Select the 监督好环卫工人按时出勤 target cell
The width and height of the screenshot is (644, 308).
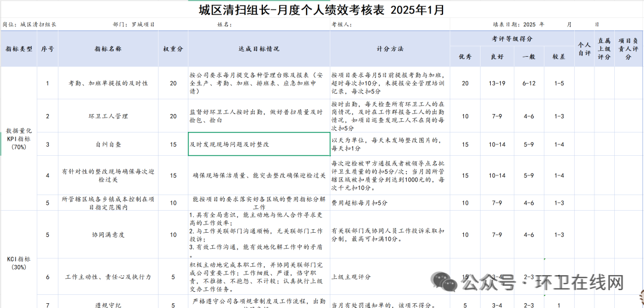click(259, 116)
